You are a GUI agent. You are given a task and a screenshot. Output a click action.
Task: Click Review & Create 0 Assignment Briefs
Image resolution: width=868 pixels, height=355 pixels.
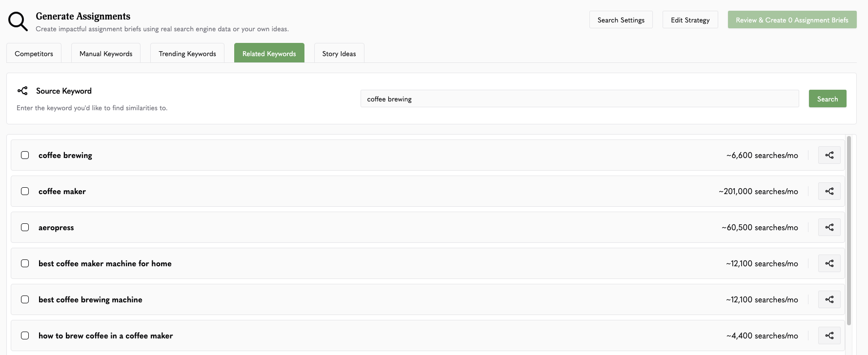(x=792, y=20)
